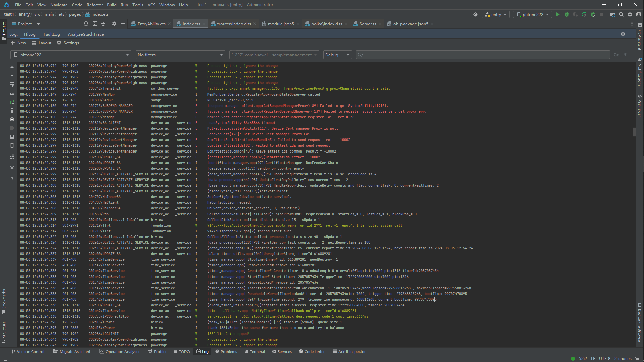Open the Previewer side panel
This screenshot has height=362, width=644.
click(x=640, y=105)
